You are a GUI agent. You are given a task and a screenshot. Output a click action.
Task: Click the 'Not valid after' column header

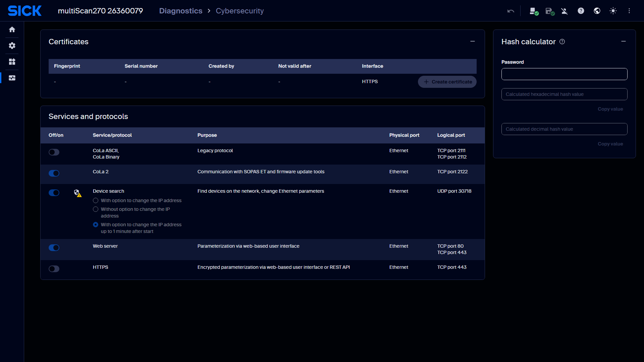294,66
